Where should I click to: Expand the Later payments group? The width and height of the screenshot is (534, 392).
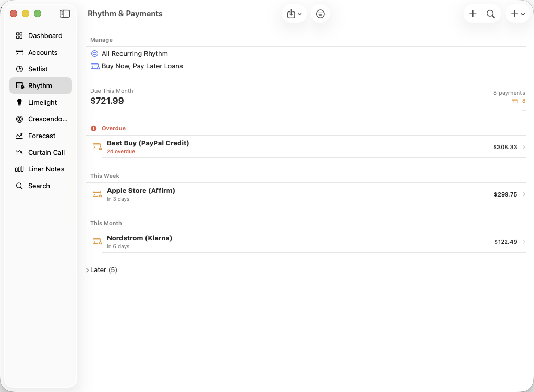(x=102, y=269)
